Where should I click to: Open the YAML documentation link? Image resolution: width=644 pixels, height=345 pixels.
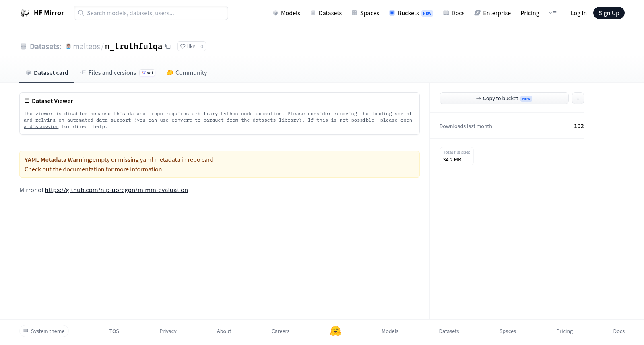(84, 169)
